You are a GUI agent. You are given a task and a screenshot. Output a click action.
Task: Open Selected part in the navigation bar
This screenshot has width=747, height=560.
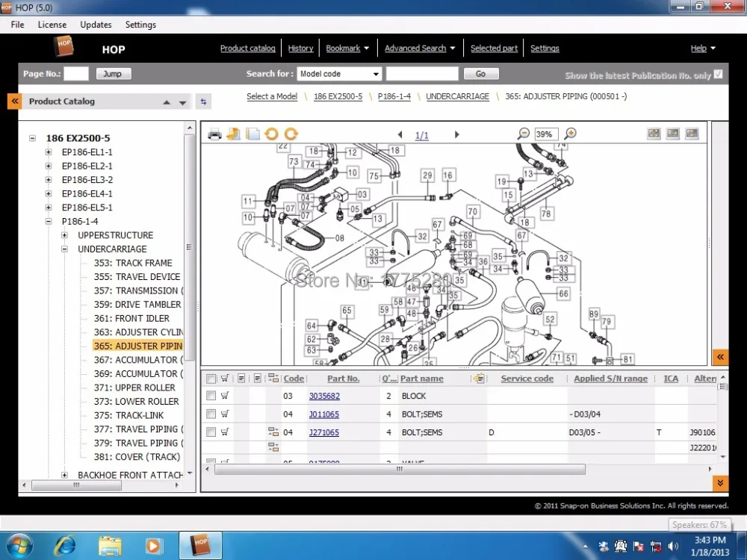(x=494, y=48)
